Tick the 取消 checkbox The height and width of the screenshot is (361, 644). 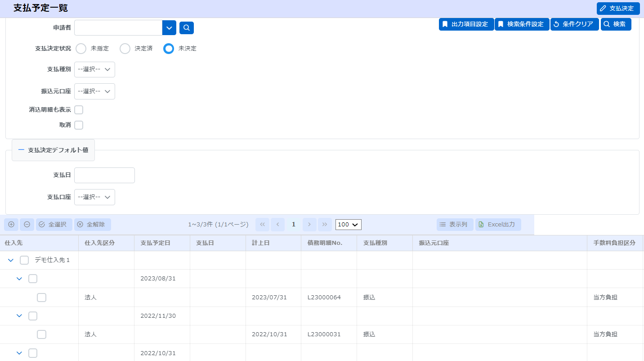click(79, 125)
